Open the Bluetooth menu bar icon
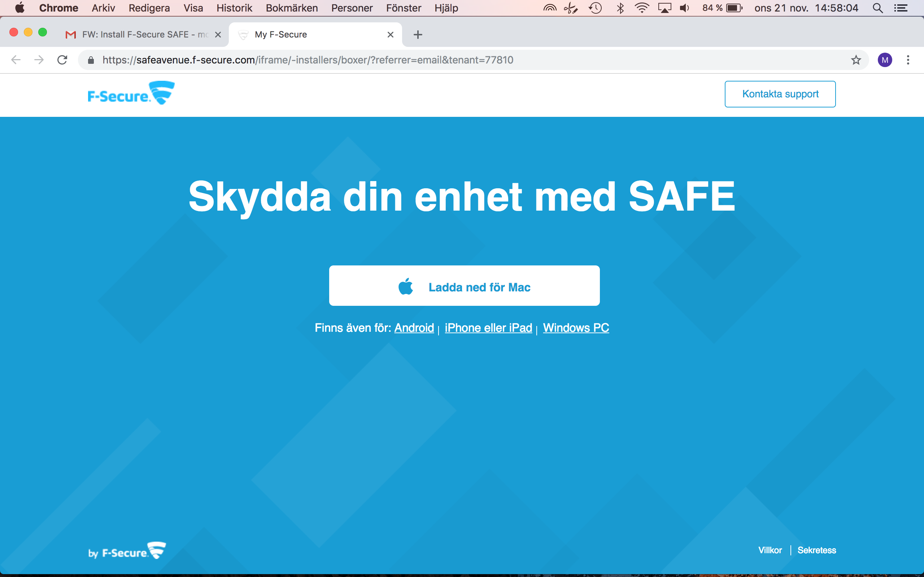Screen dimensions: 924x577 pyautogui.click(x=620, y=8)
